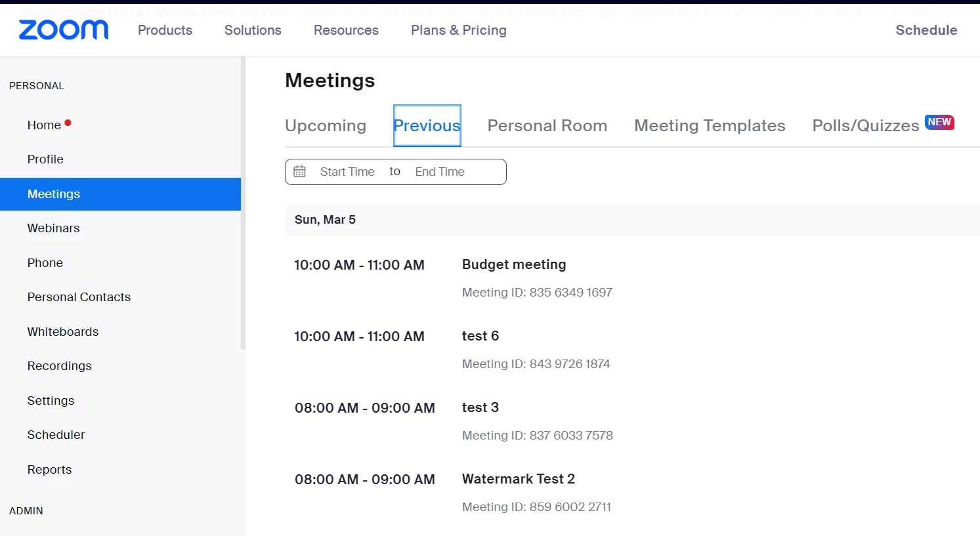Open the test 3 meeting
The width and height of the screenshot is (980, 536).
coord(480,407)
